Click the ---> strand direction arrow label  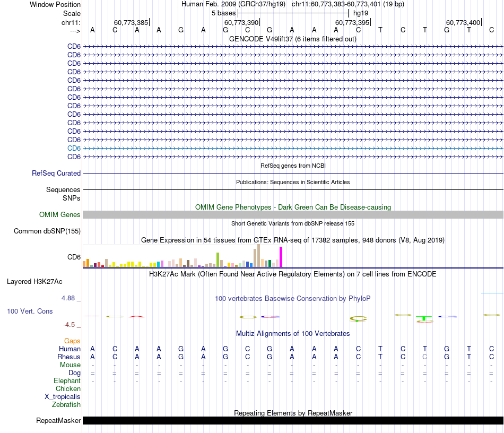[75, 31]
